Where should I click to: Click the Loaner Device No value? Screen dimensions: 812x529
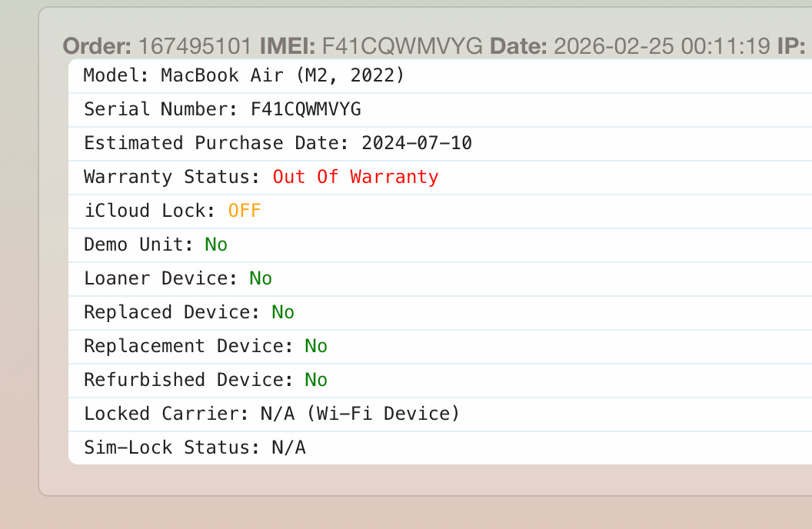(261, 278)
